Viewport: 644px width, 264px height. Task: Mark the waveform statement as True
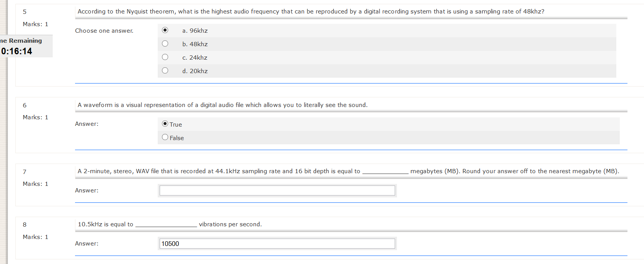[x=165, y=124]
